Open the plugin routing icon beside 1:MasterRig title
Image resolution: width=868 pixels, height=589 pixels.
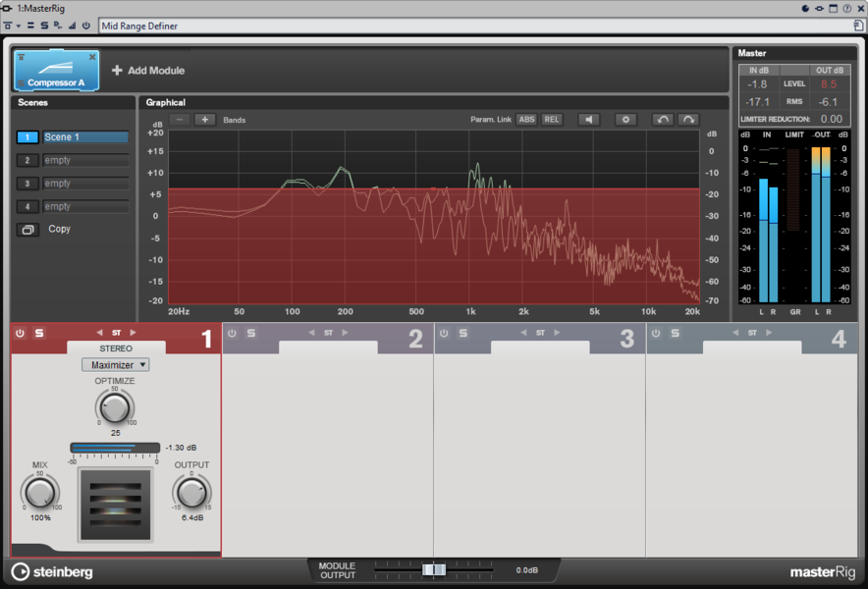point(7,8)
